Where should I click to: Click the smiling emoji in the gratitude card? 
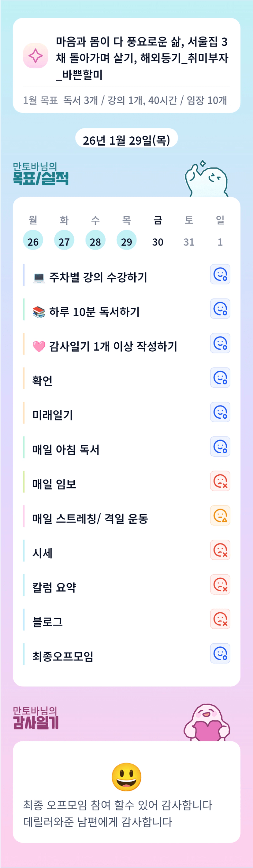click(127, 777)
